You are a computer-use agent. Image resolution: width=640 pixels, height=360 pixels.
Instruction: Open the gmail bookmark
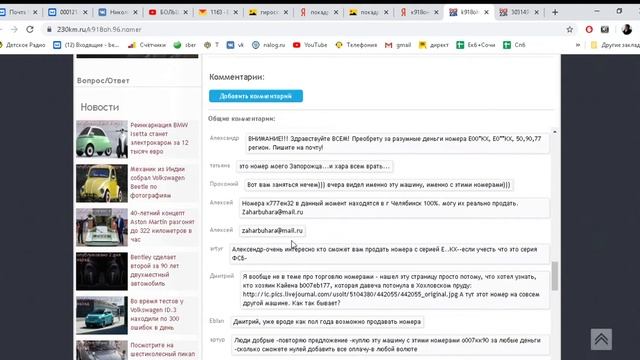(398, 45)
